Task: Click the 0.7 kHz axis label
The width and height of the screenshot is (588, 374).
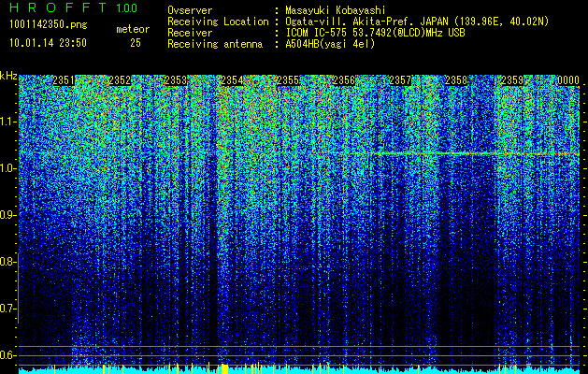Action: 8,309
